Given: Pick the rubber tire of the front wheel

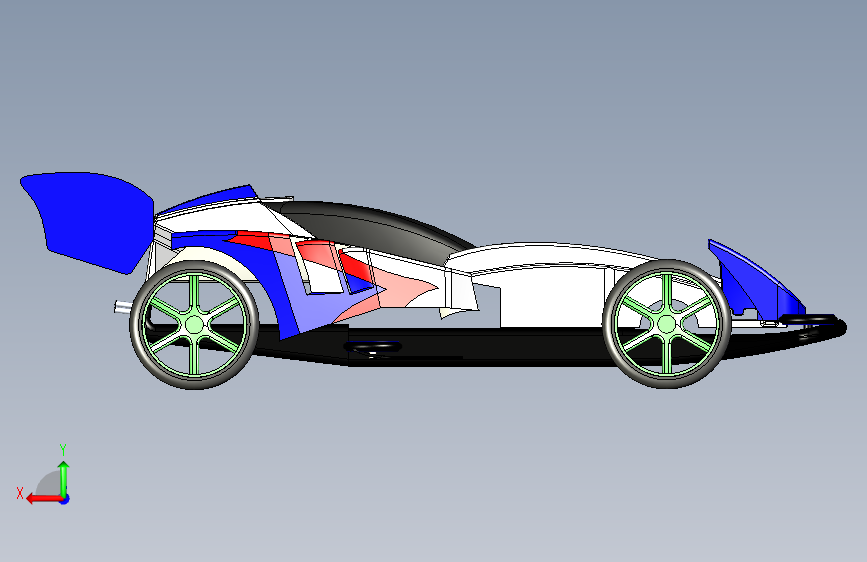Looking at the screenshot, I should [667, 381].
